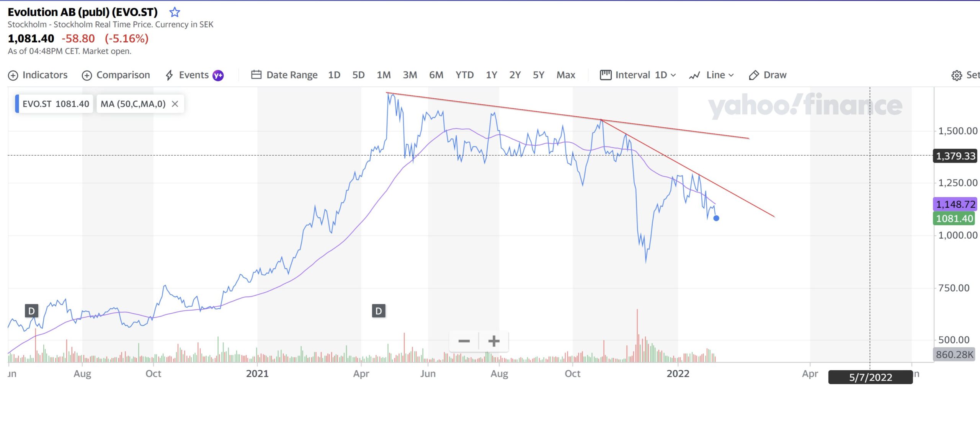This screenshot has width=980, height=425.
Task: Select the 2Y time range
Action: tap(515, 75)
